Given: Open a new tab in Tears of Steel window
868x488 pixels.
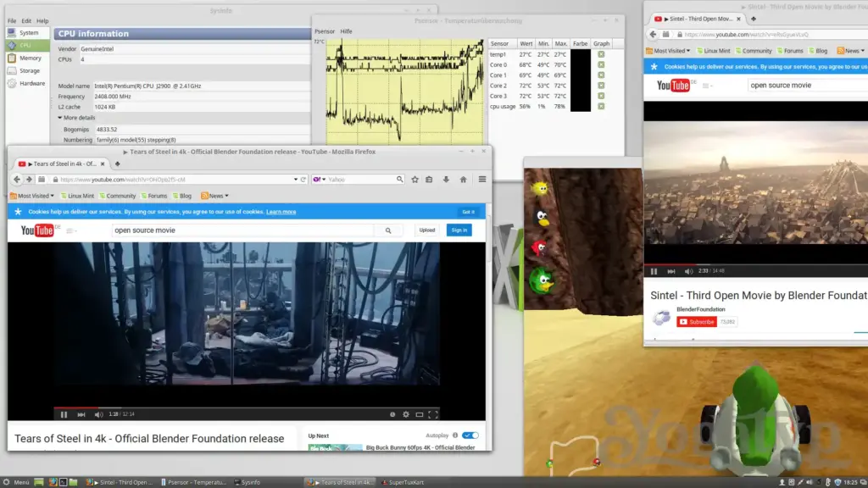Looking at the screenshot, I should coord(117,164).
